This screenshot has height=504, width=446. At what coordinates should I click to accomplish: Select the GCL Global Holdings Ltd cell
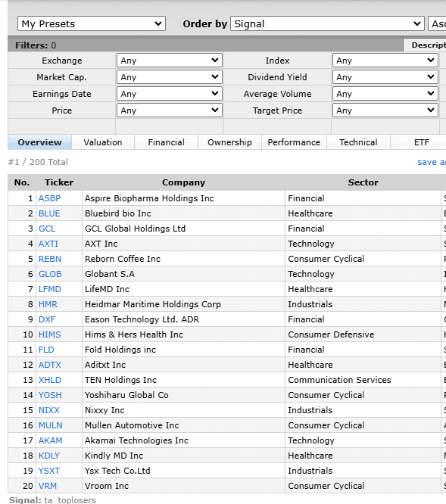click(x=183, y=229)
